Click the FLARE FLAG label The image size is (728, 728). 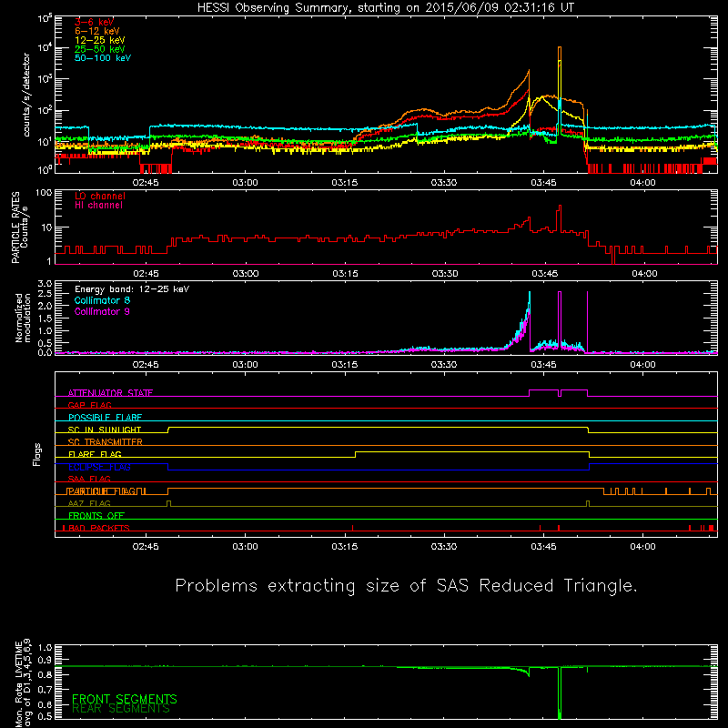click(95, 454)
